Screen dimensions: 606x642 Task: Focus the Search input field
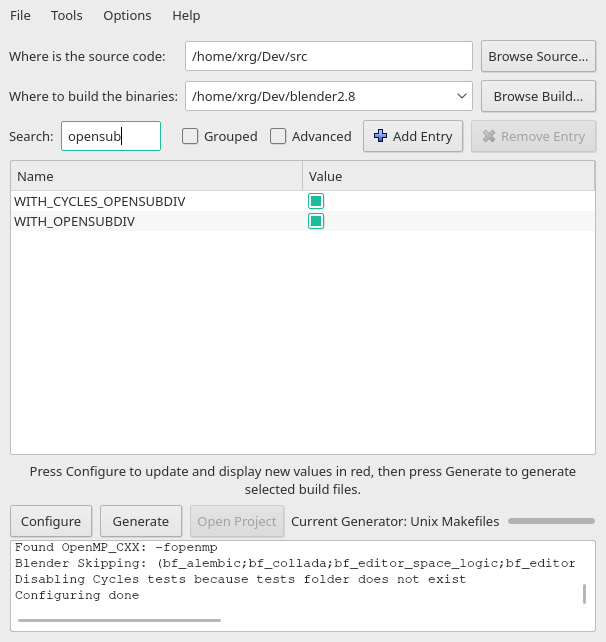coord(111,136)
